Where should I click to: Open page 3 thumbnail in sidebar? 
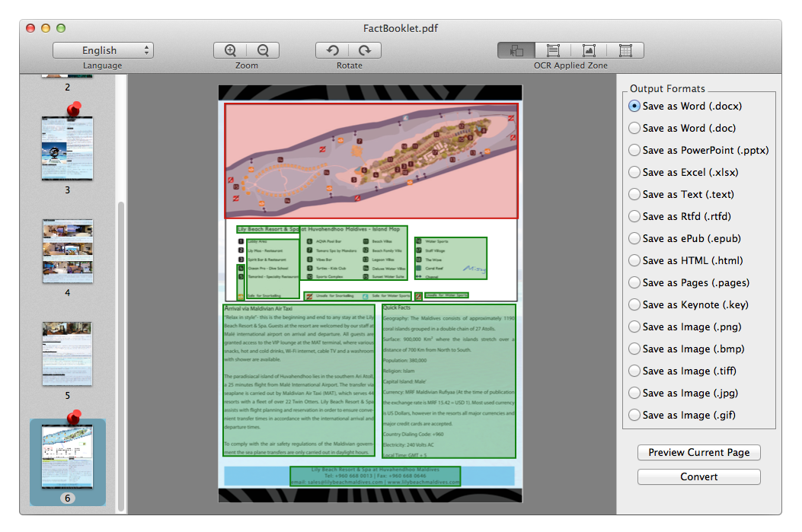coord(68,148)
